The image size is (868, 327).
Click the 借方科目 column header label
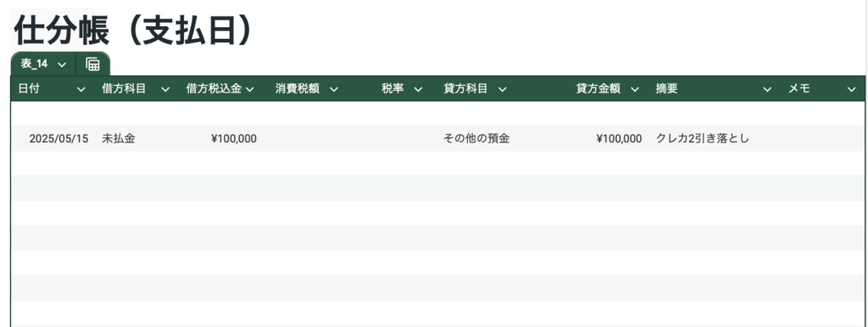(x=124, y=89)
